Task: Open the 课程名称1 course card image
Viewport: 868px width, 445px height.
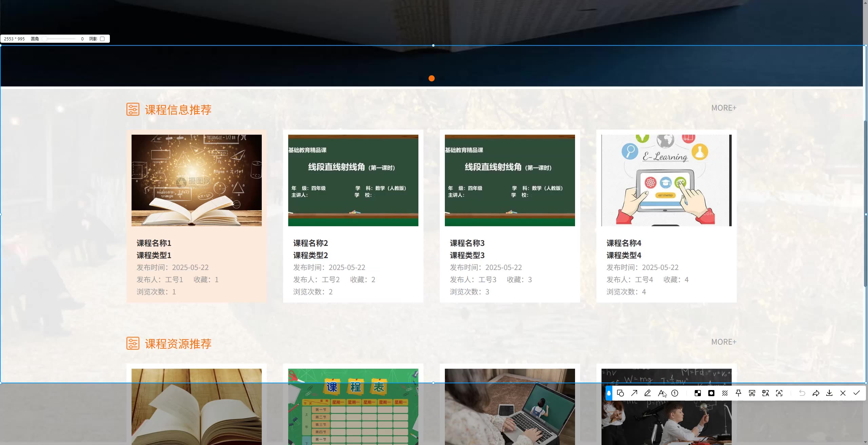Action: (x=196, y=180)
